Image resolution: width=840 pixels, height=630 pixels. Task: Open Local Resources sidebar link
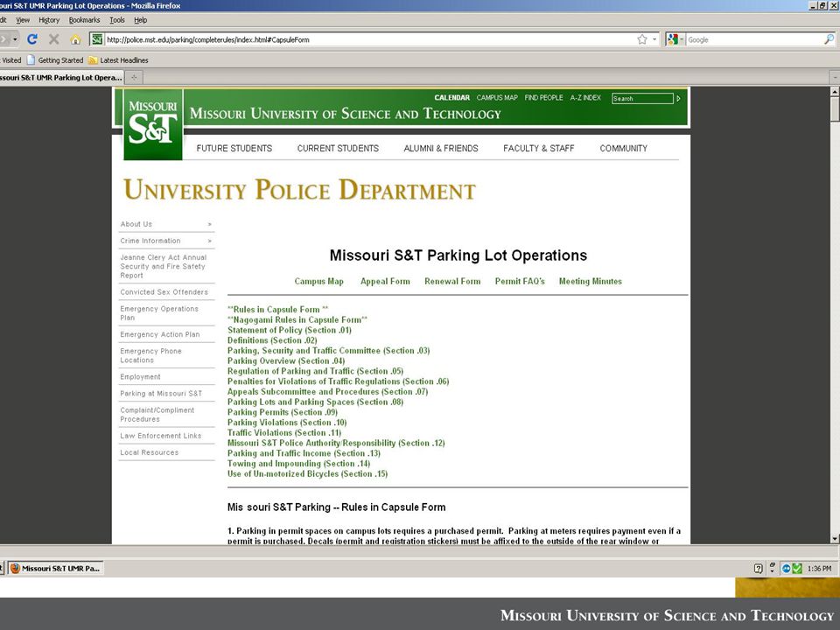coord(150,452)
